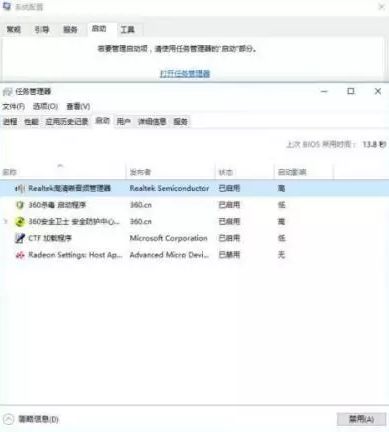389x432 pixels.
Task: Select the 360杀毒 启动程序 row name
Action: pos(57,205)
